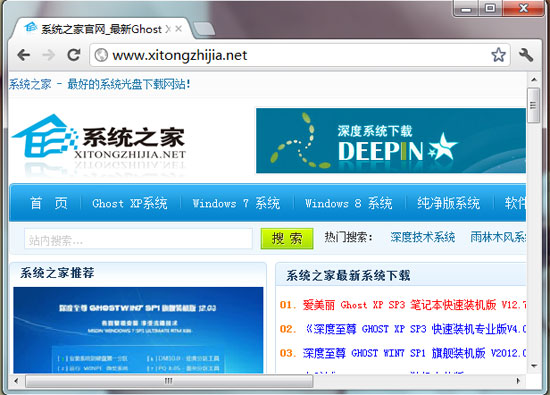Open a new tab with the tab button

(204, 29)
